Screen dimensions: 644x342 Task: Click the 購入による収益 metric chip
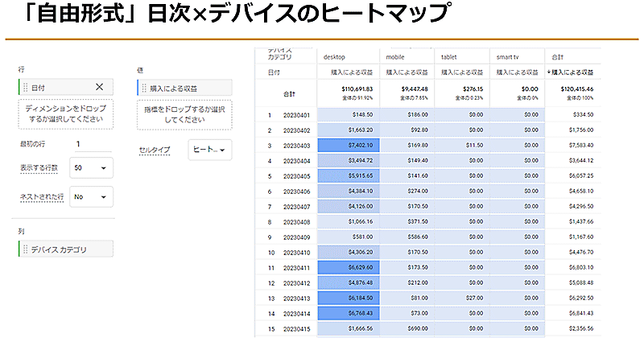coord(185,88)
